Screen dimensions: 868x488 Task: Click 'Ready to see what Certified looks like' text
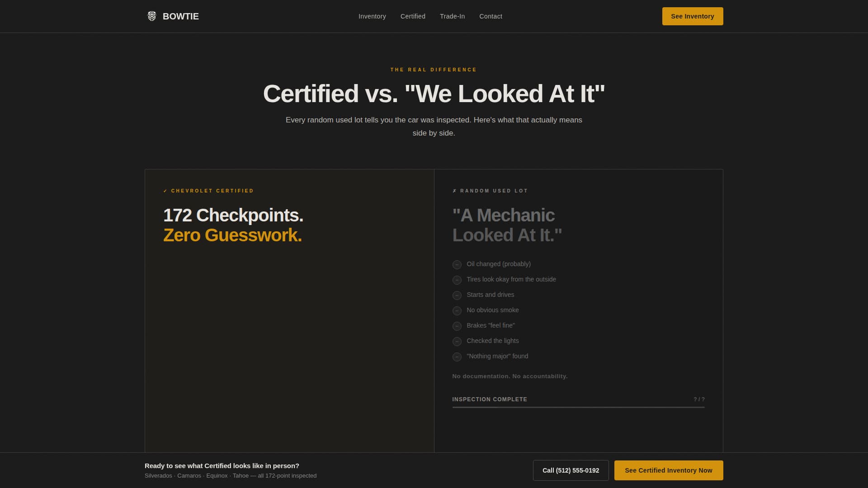click(222, 466)
